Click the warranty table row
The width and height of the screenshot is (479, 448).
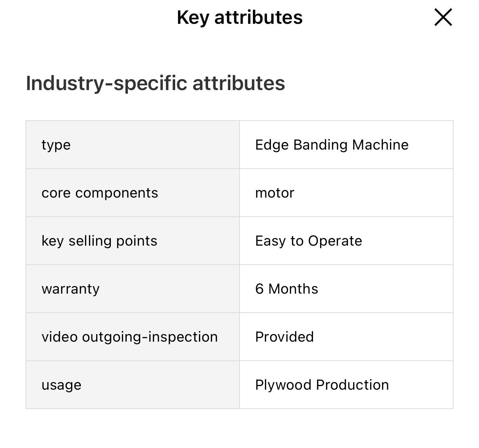pyautogui.click(x=240, y=288)
